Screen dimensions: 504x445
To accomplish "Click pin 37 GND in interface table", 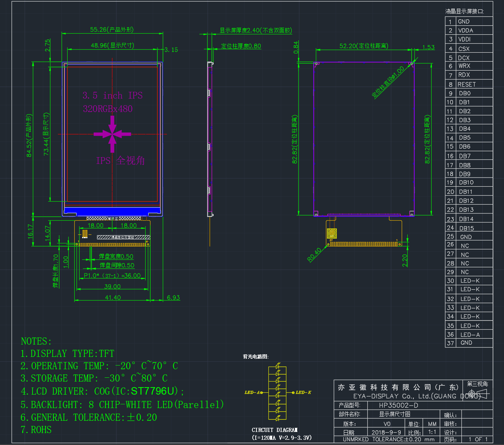I will (x=469, y=343).
